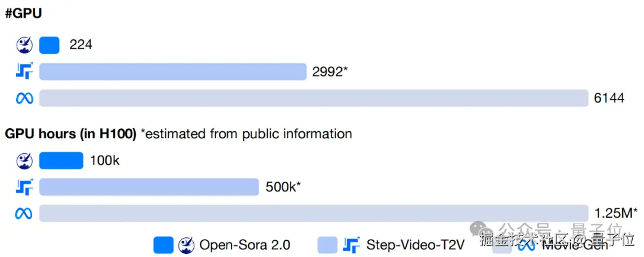This screenshot has width=644, height=257.
Task: Click the bright blue Open-Sora legend swatch
Action: coord(163,245)
